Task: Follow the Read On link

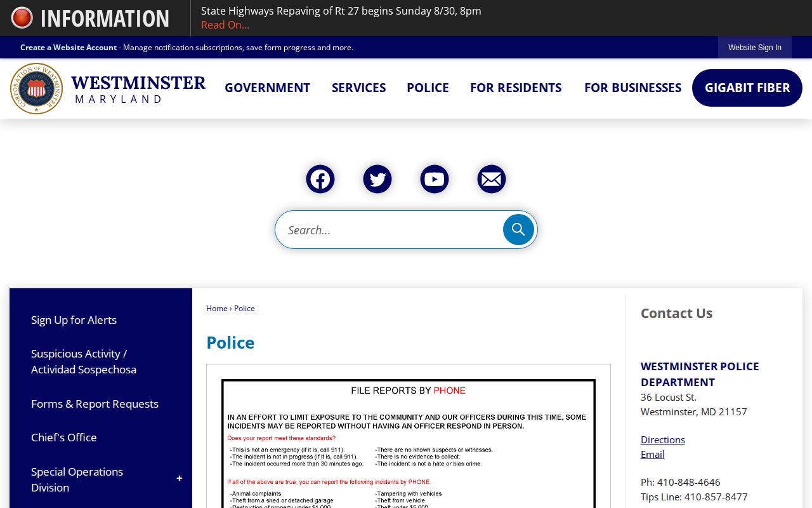Action: [225, 25]
